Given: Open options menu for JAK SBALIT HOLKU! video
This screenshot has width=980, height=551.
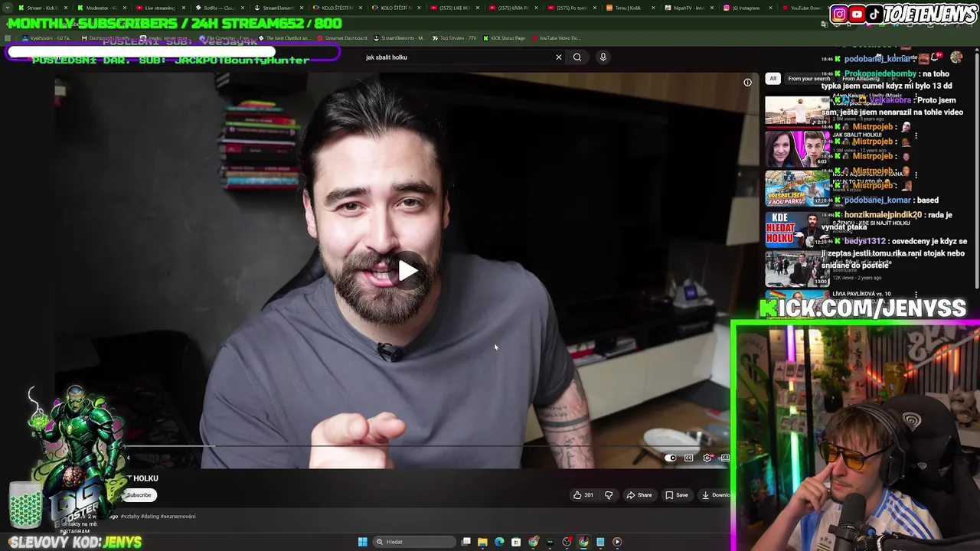Looking at the screenshot, I should (x=916, y=136).
